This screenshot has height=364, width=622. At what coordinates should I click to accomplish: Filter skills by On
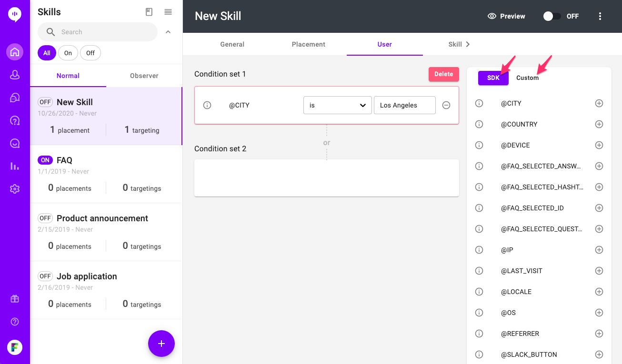[68, 53]
